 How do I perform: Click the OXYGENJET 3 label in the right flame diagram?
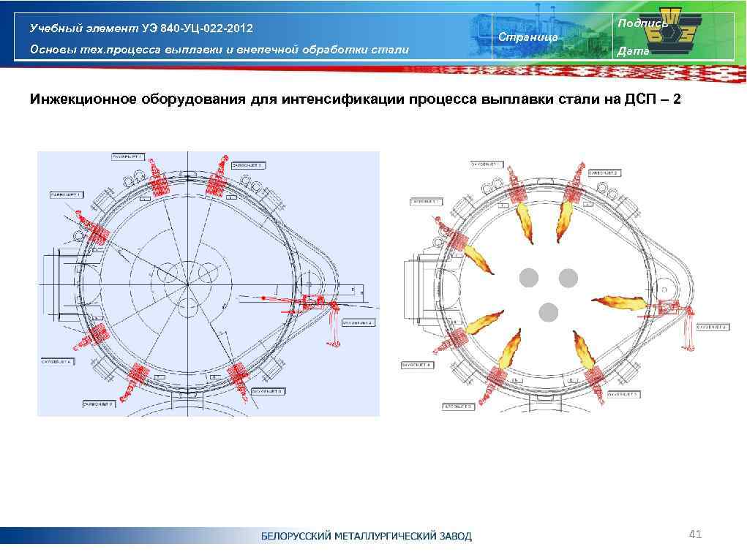pos(623,395)
